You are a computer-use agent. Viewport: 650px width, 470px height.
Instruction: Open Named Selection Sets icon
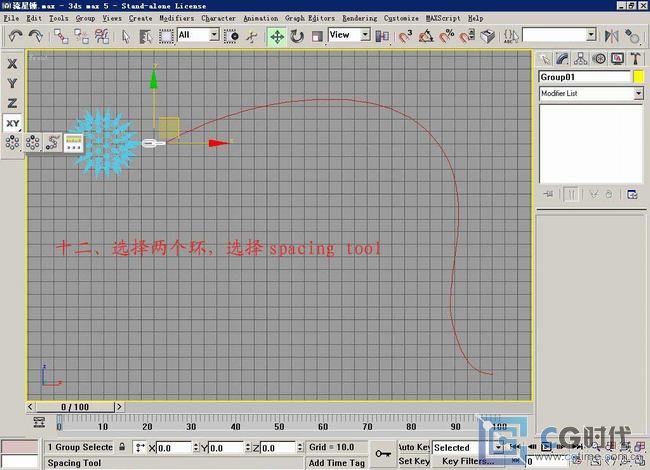[511, 36]
